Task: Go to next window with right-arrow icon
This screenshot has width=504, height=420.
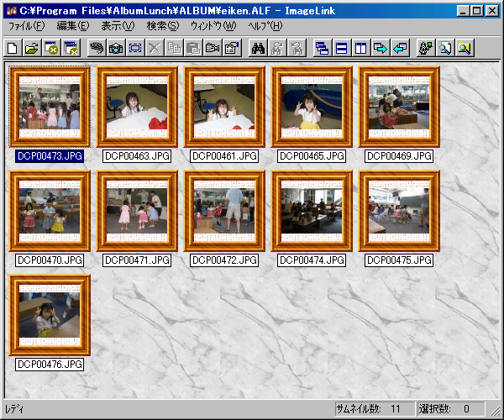Action: (381, 49)
